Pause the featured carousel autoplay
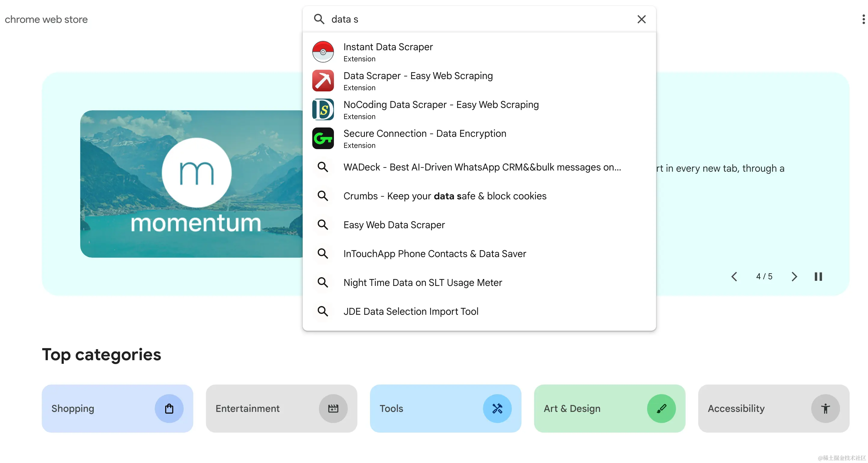This screenshot has height=463, width=868. coord(818,276)
